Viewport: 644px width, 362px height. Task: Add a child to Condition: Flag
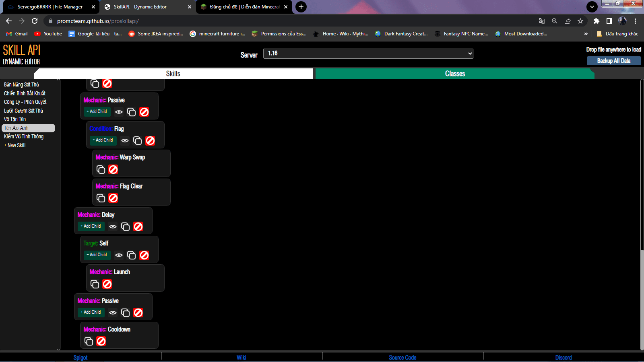coord(103,140)
